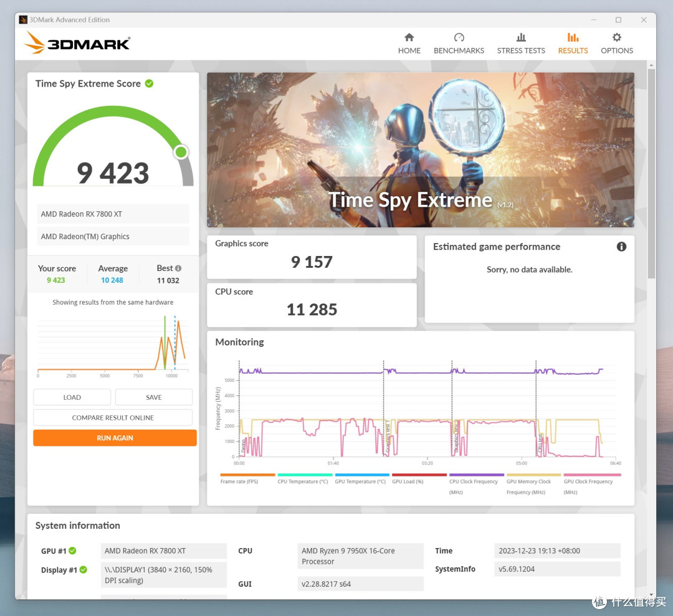673x616 pixels.
Task: Click the score distribution chart
Action: click(x=113, y=346)
